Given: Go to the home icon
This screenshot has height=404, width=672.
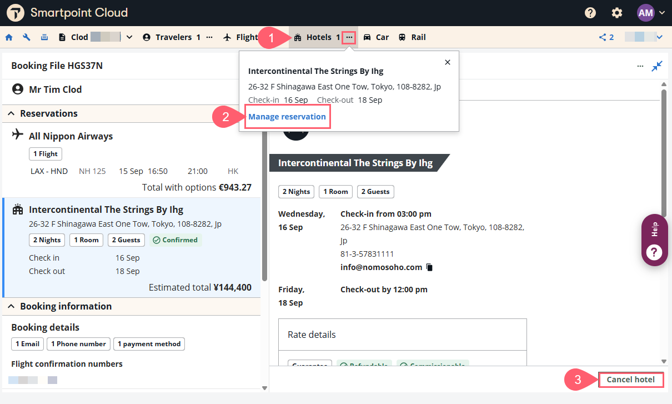Looking at the screenshot, I should (x=9, y=37).
